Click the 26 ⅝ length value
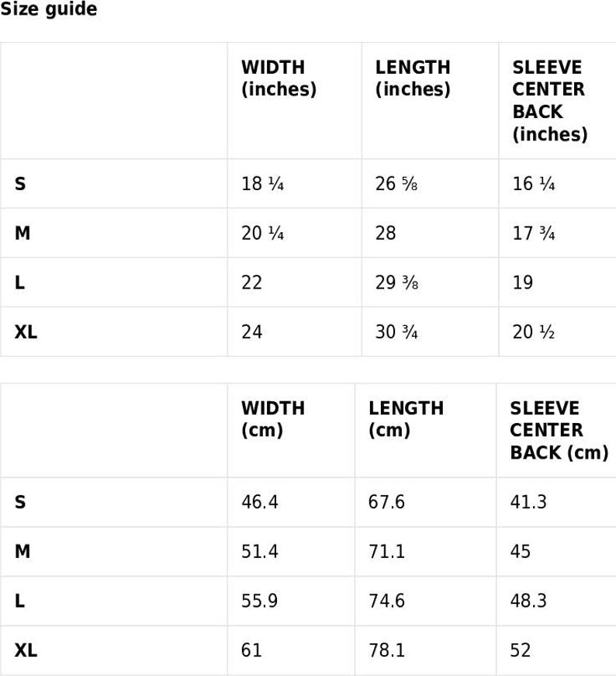Image resolution: width=616 pixels, height=676 pixels. tap(396, 184)
